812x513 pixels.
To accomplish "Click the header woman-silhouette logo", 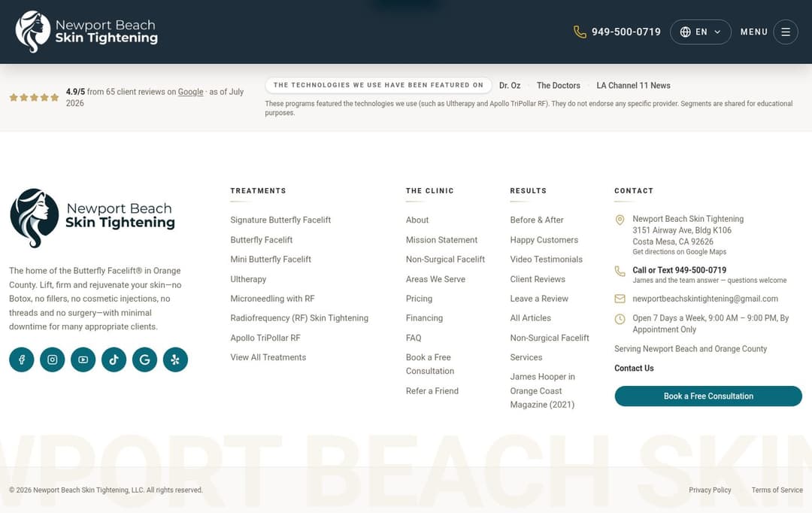I will (x=32, y=32).
